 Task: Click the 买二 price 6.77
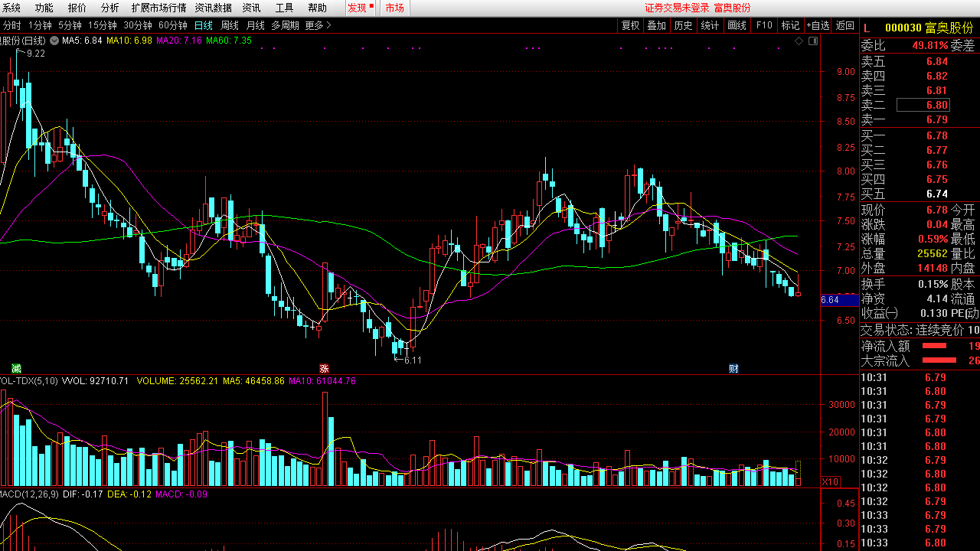click(936, 150)
